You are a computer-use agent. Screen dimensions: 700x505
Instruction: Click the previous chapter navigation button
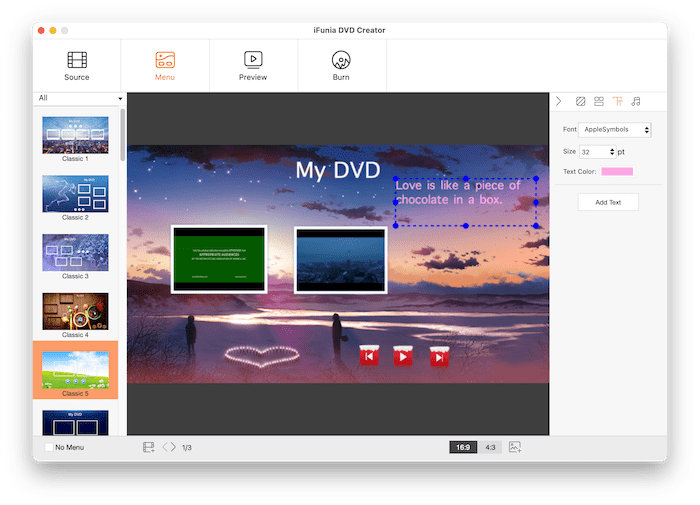(x=369, y=355)
